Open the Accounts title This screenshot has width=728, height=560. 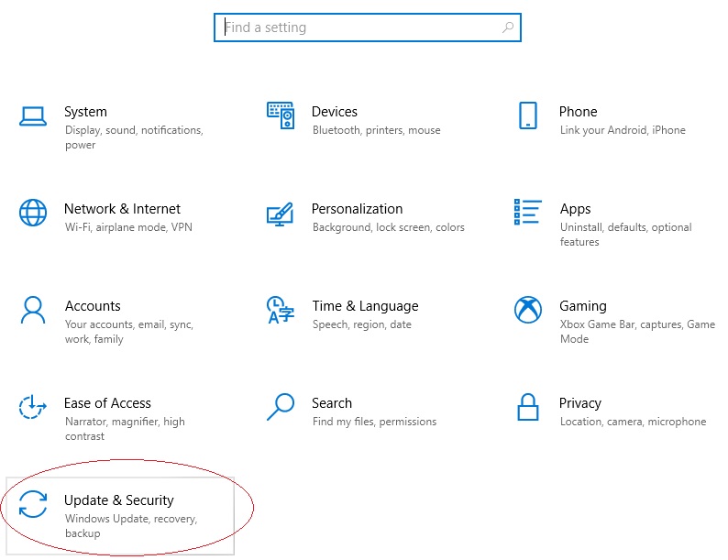[x=93, y=306]
